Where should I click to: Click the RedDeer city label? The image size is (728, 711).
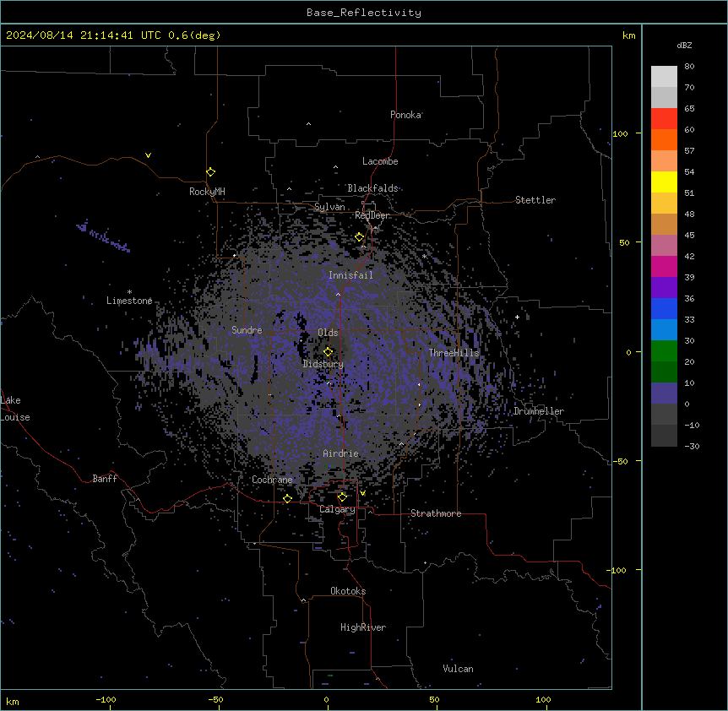point(372,215)
